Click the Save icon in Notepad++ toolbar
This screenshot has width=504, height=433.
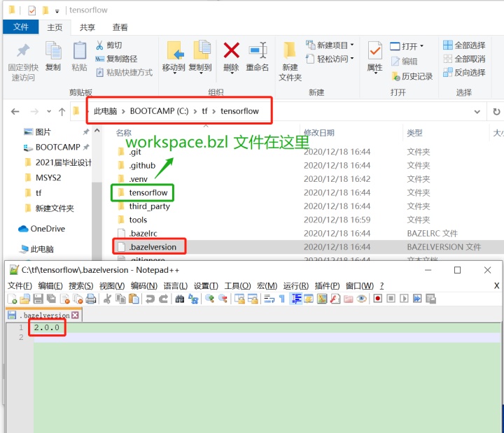tap(38, 299)
